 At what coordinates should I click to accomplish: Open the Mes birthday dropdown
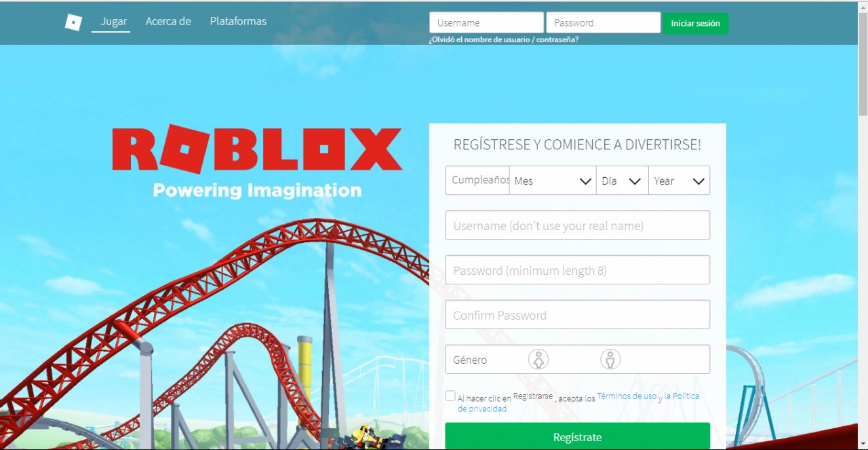tap(553, 181)
